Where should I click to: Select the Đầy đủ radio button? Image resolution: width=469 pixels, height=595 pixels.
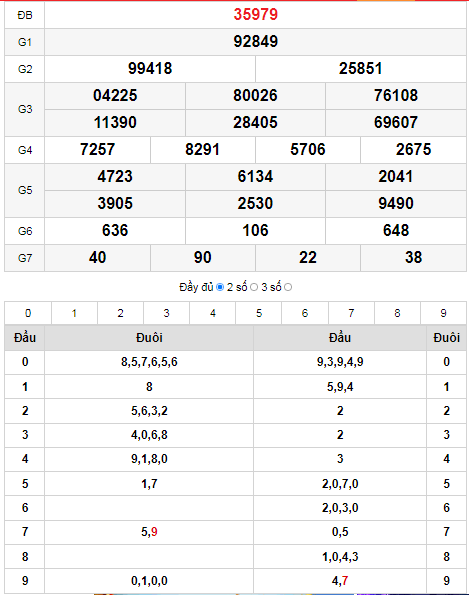[x=220, y=287]
